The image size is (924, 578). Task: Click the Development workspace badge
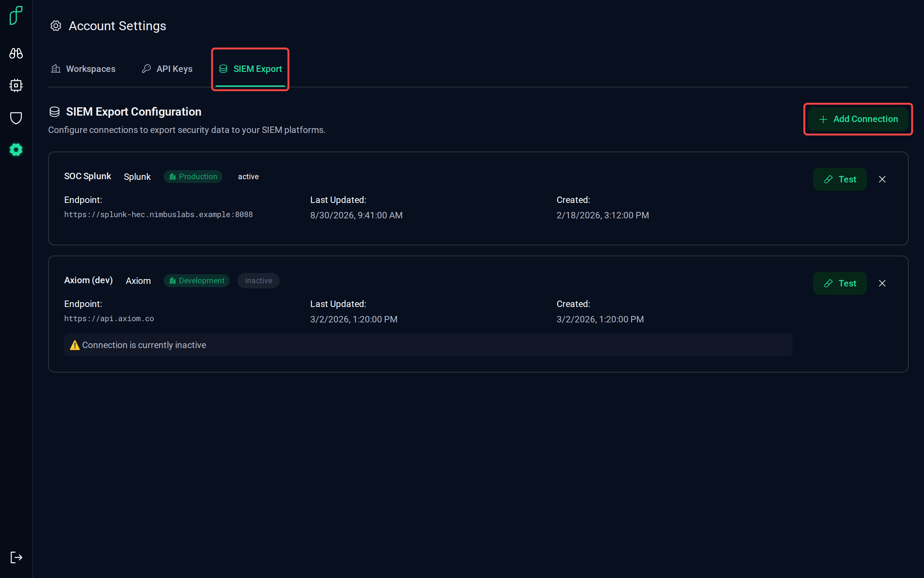pos(197,281)
